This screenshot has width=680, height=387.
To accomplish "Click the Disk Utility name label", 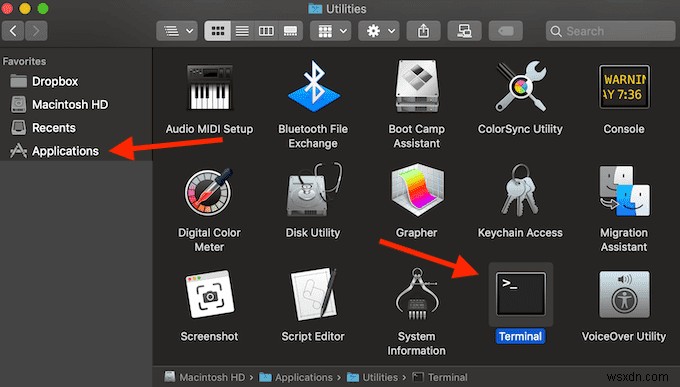I will [313, 233].
